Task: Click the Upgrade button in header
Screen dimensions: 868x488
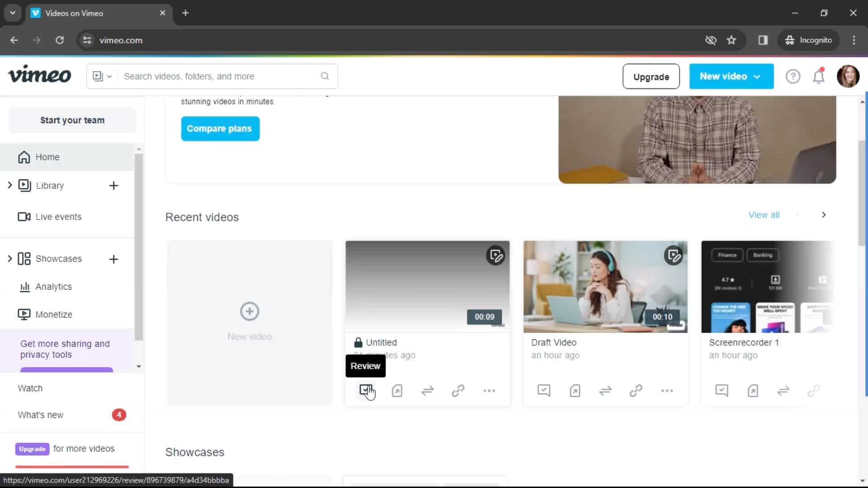Action: point(651,76)
